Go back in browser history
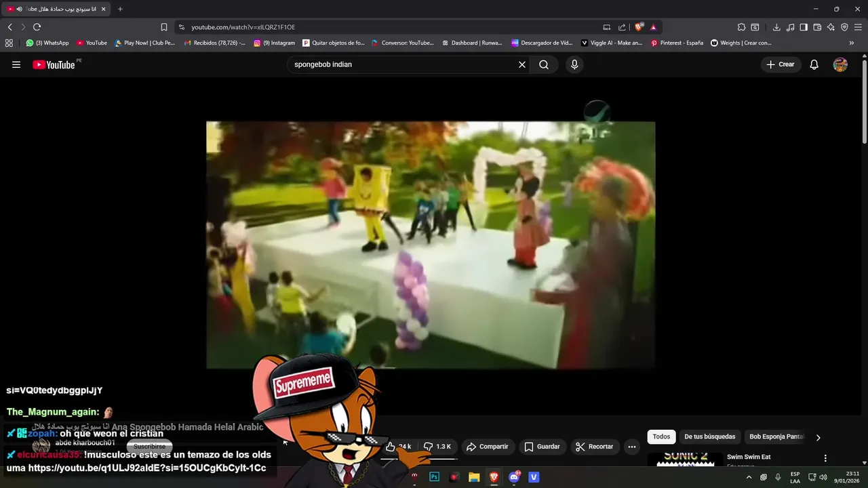This screenshot has height=488, width=868. (9, 27)
